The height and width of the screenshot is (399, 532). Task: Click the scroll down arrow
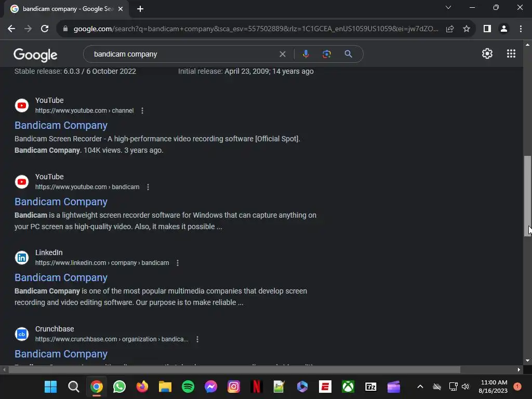pyautogui.click(x=527, y=361)
